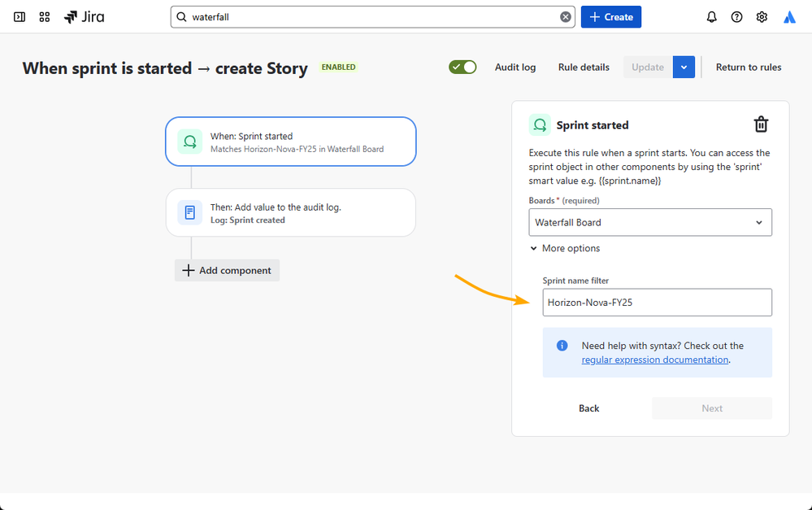The width and height of the screenshot is (812, 510).
Task: Click the Next button
Action: coord(712,408)
